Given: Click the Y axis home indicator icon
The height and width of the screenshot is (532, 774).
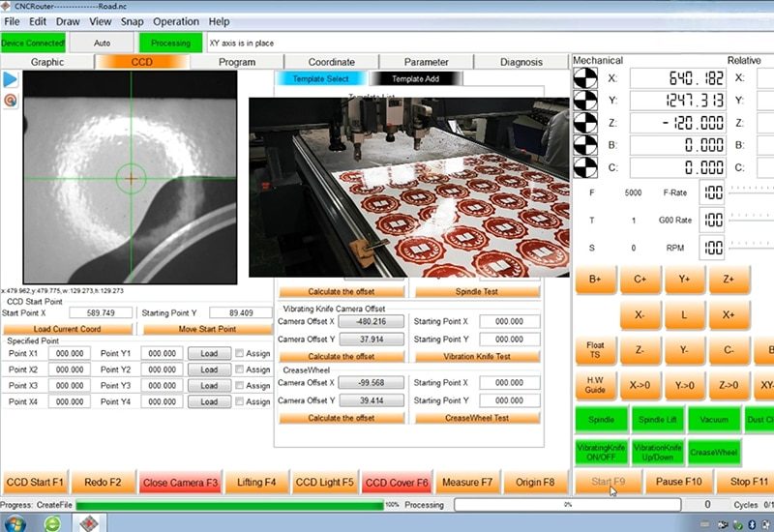Looking at the screenshot, I should pyautogui.click(x=585, y=101).
